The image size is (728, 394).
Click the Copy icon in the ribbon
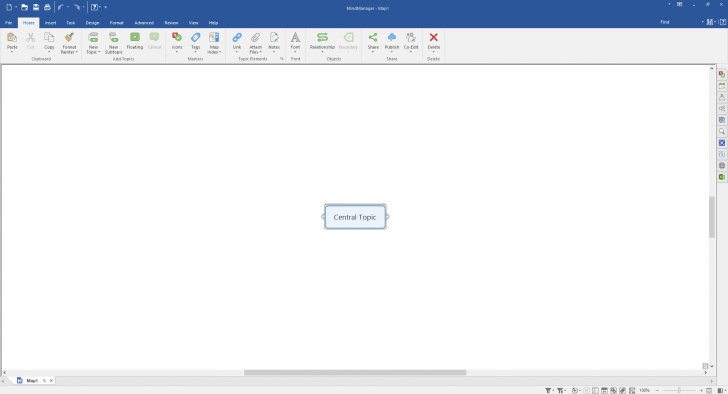pos(49,37)
